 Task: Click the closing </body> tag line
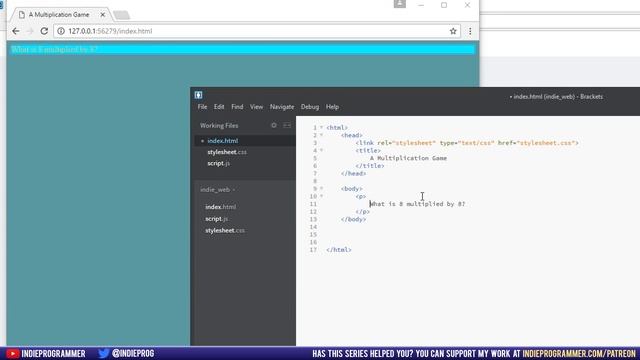[x=353, y=219]
